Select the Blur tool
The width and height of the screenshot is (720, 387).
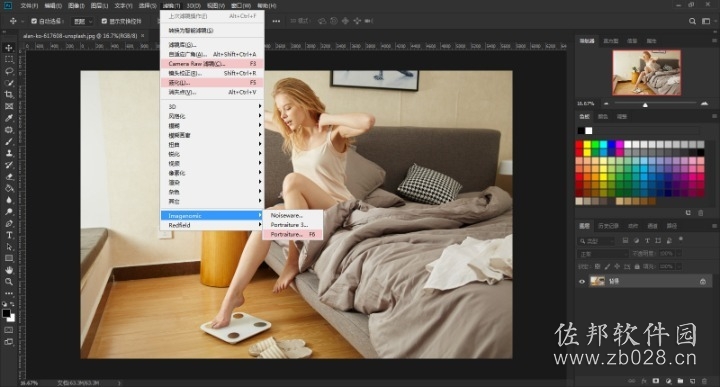pos(9,200)
